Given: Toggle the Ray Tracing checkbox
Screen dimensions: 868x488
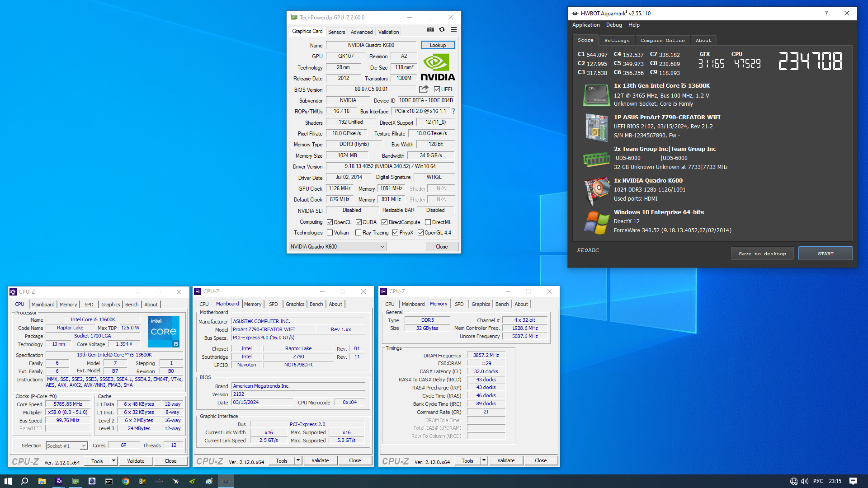Looking at the screenshot, I should point(358,233).
